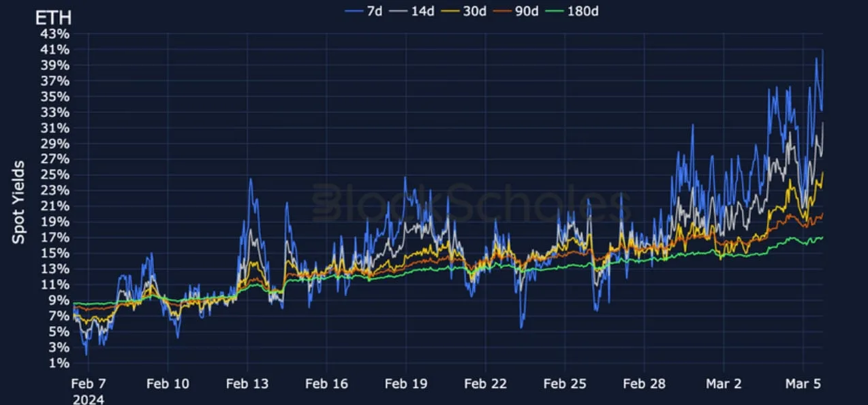Image resolution: width=868 pixels, height=405 pixels.
Task: Select the 1% y-axis label
Action: (x=59, y=363)
